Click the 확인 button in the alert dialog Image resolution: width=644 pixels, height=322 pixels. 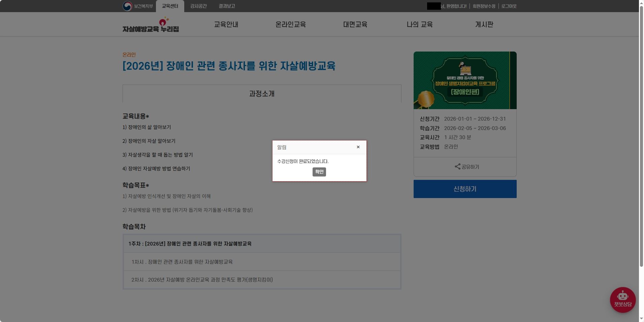point(319,172)
